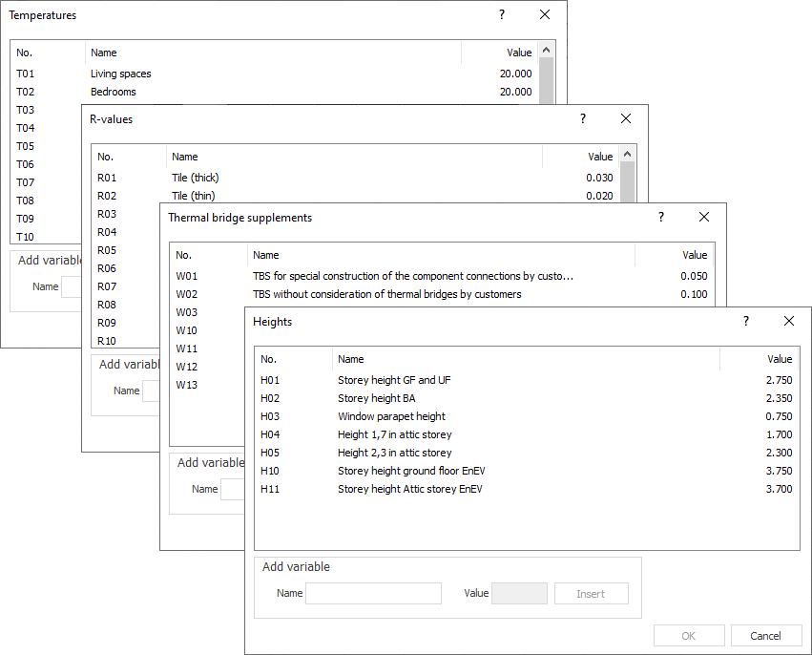Screen dimensions: 812x655
Task: Select R07 in R-values list
Action: [x=107, y=286]
